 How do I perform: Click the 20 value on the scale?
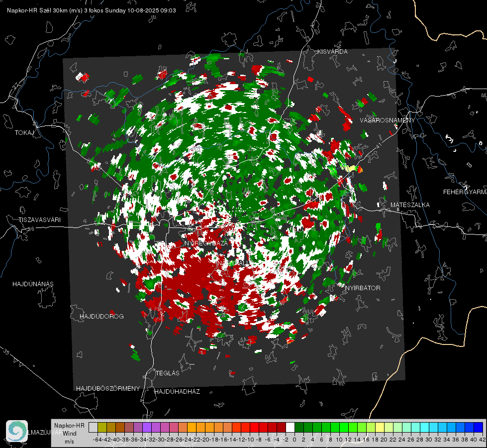384,440
